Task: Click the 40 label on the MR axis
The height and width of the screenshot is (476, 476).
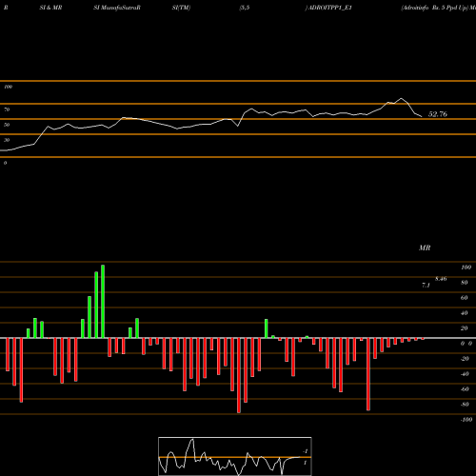Action: pos(464,313)
